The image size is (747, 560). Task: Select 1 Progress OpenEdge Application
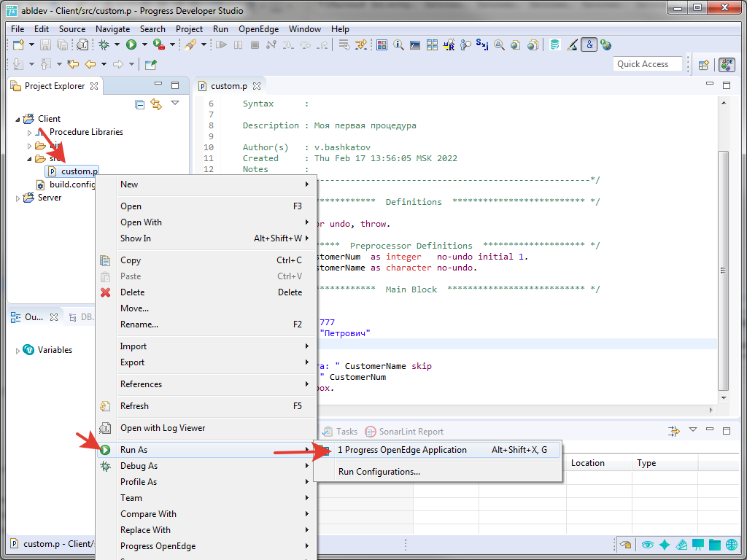click(438, 449)
